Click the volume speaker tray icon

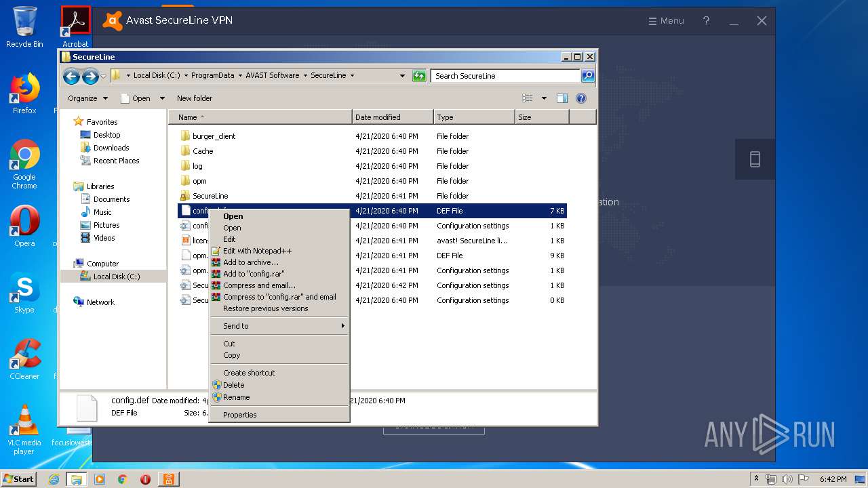click(x=788, y=479)
